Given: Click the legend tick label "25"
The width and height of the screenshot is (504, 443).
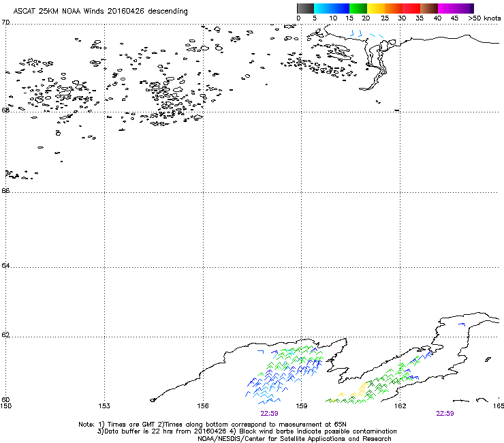Looking at the screenshot, I should (385, 18).
